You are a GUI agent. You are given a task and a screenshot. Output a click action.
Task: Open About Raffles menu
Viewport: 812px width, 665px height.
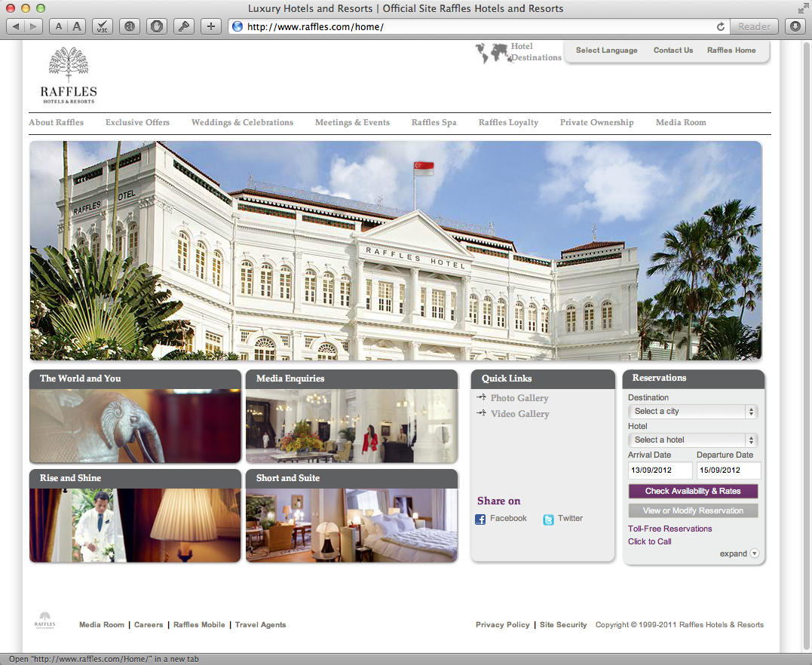pos(56,122)
